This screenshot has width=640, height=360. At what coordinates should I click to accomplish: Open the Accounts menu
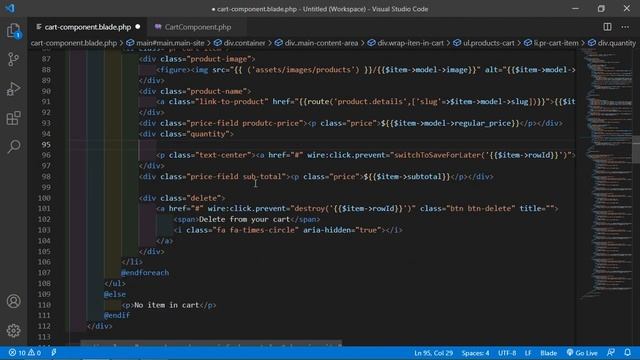coord(13,301)
